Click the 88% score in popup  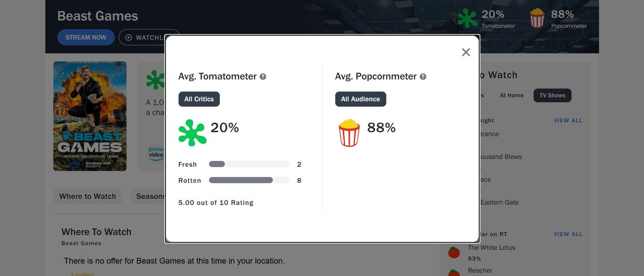click(x=382, y=128)
